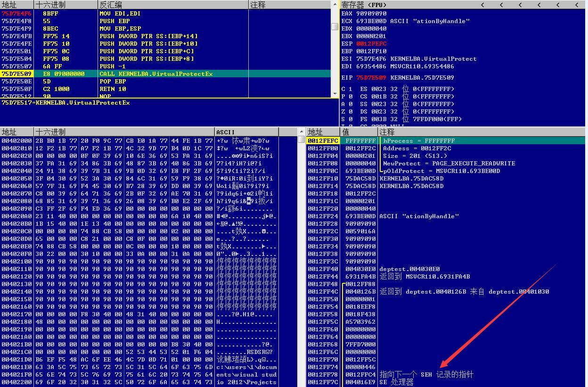Viewport: 588px width, 387px height.
Task: Select the EAX register value 90909090
Action: tap(371, 14)
